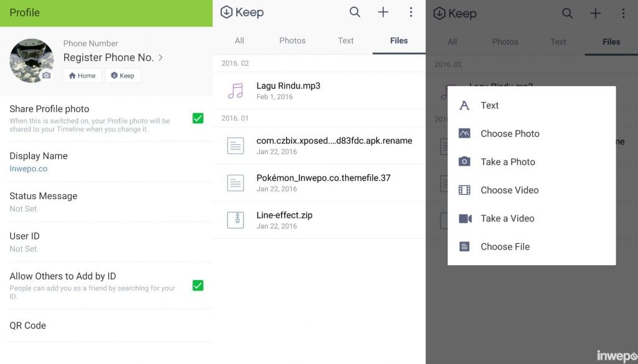Switch to Photos tab in middle Keep screen
Viewport: 638px width, 364px height.
click(x=292, y=40)
